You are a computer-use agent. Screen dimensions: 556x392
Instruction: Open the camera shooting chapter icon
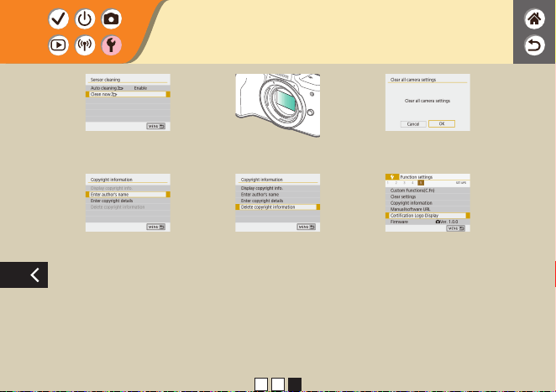pyautogui.click(x=112, y=18)
